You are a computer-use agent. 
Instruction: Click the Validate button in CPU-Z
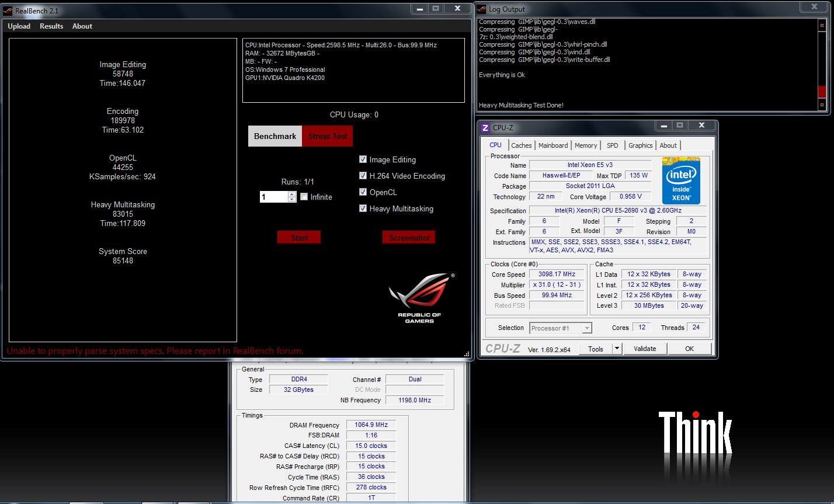[x=645, y=349]
